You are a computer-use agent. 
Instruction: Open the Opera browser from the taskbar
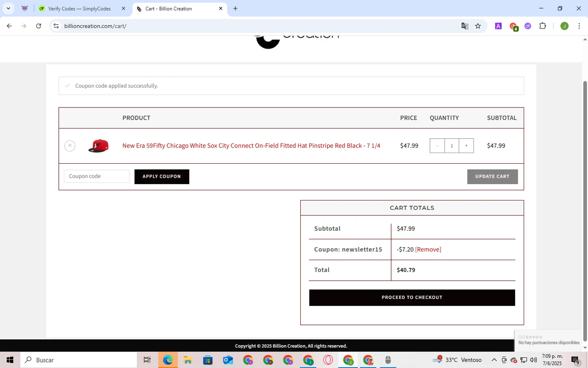[328, 360]
